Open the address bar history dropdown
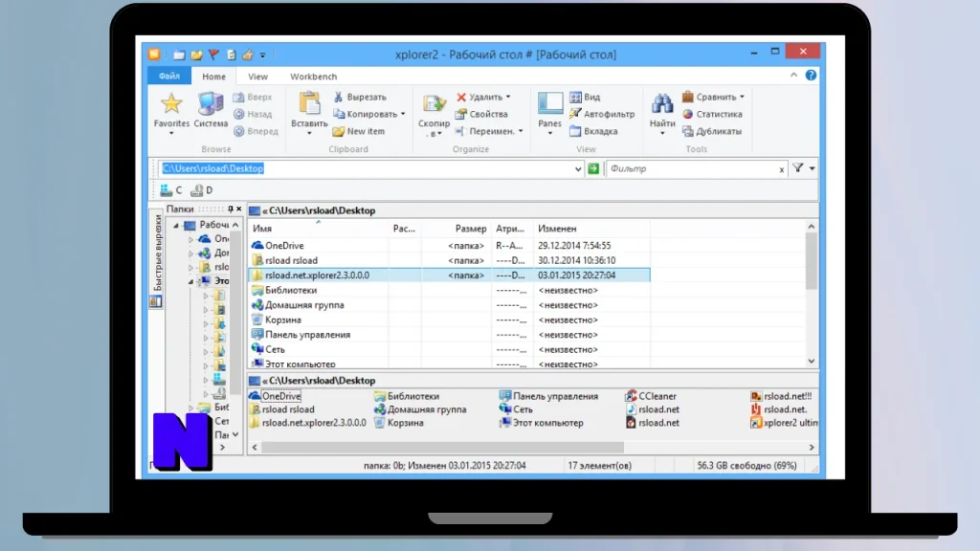This screenshot has height=551, width=980. 577,168
